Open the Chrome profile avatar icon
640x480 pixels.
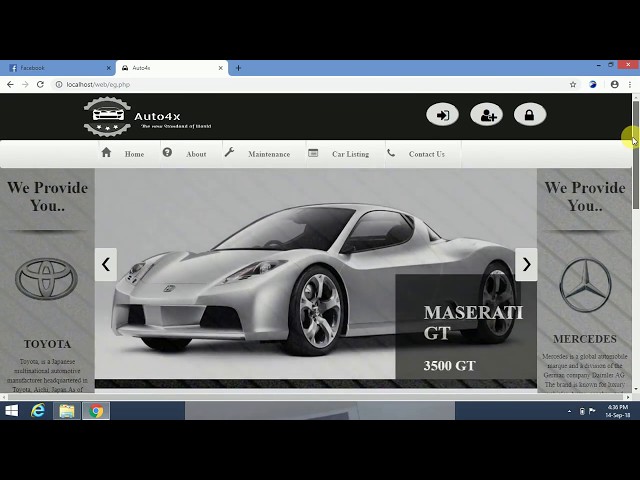point(615,84)
